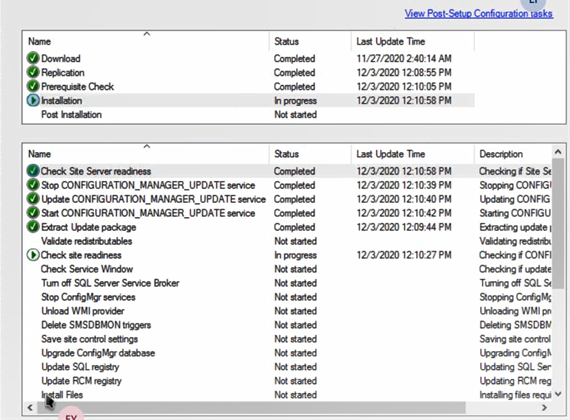
Task: Sort lower list by Description column header
Action: point(513,154)
